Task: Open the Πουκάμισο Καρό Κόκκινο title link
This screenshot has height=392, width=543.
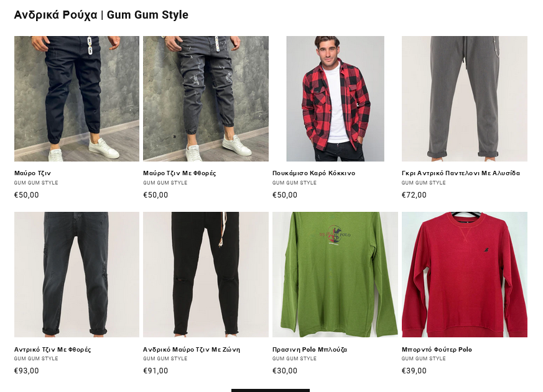Action: click(x=313, y=173)
